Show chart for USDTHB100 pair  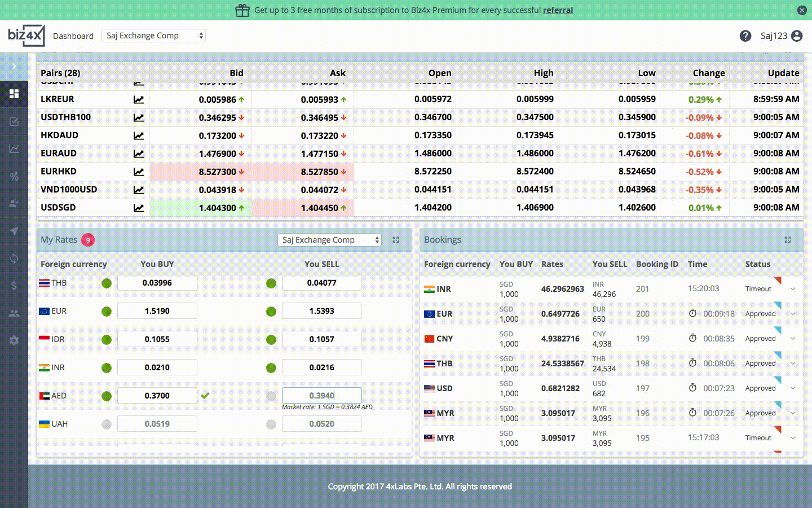(x=139, y=117)
